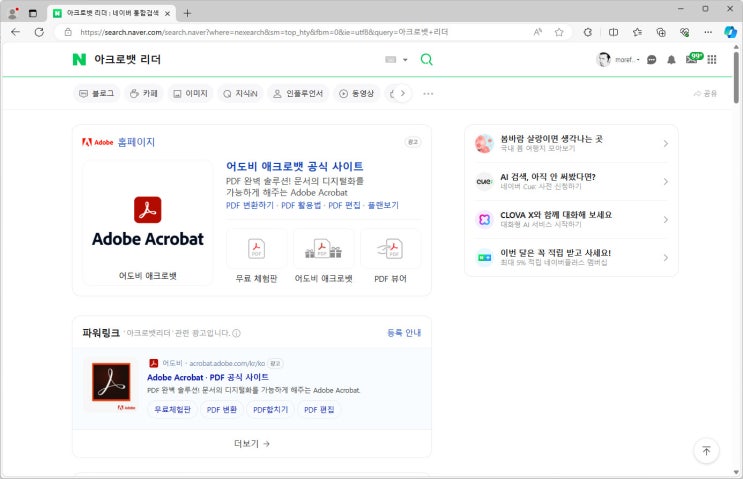
Task: Click the green search magnifier icon
Action: (x=426, y=60)
